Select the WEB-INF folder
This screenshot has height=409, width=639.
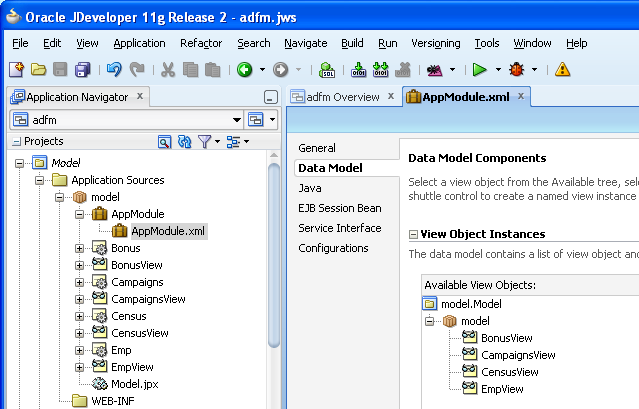112,401
